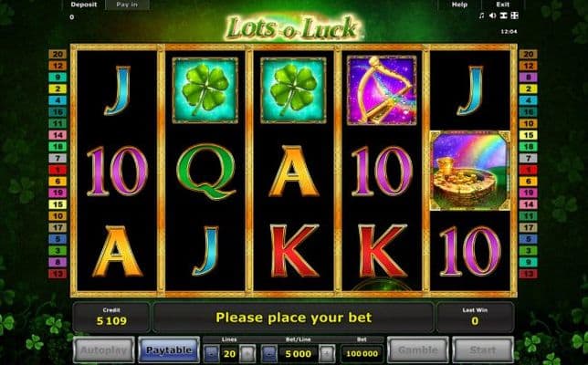Mute sound with the speaker icon
This screenshot has height=365, width=588.
[493, 16]
